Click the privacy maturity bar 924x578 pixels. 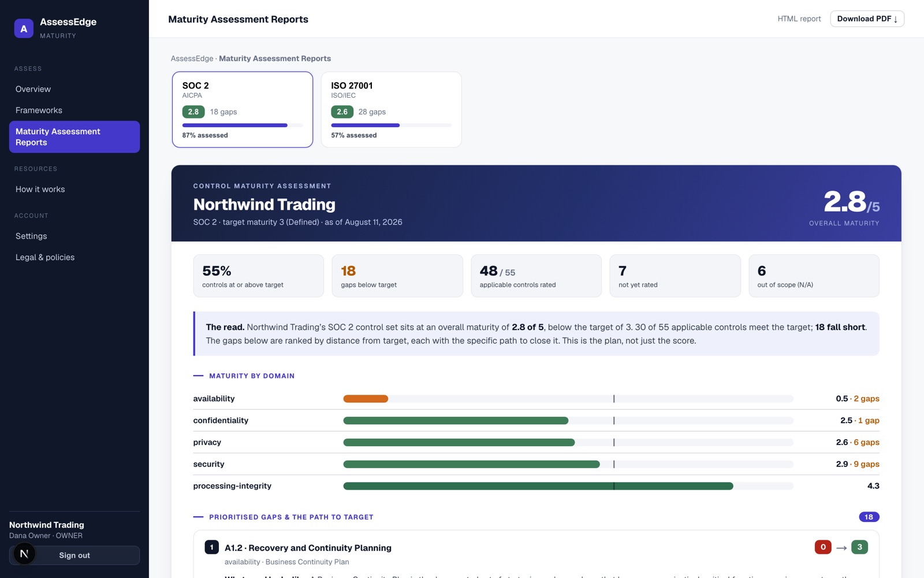click(x=568, y=442)
